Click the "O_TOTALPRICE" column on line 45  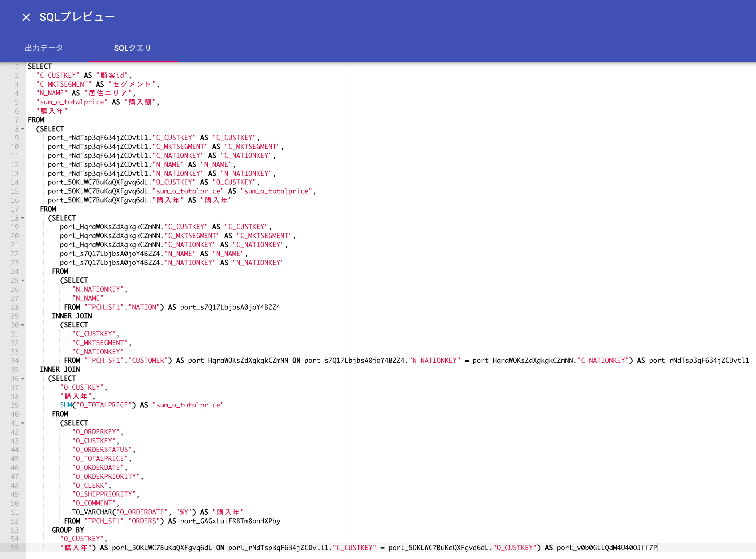tap(101, 458)
